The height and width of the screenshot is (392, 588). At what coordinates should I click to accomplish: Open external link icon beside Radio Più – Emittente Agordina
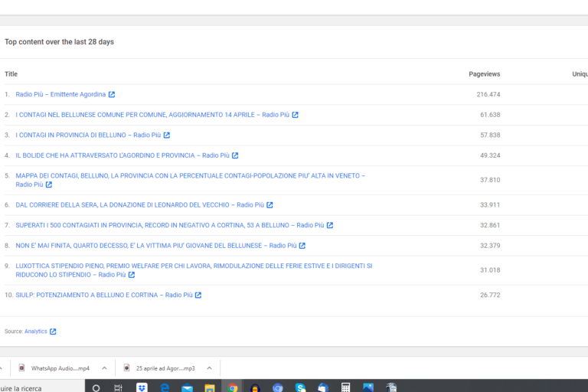pyautogui.click(x=112, y=94)
